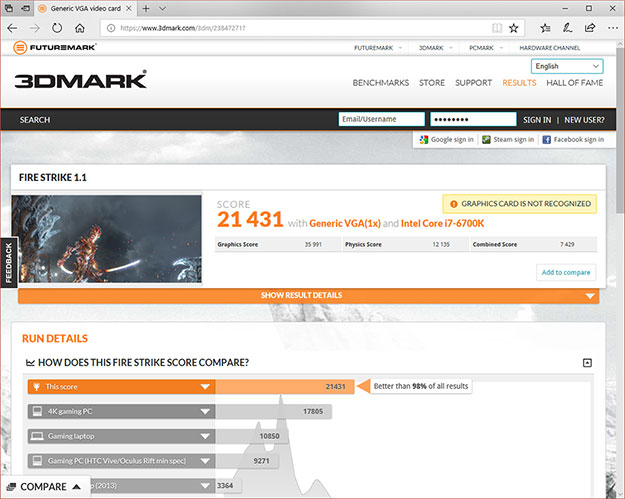Sign in with Steam
The image size is (625, 499).
tap(508, 139)
